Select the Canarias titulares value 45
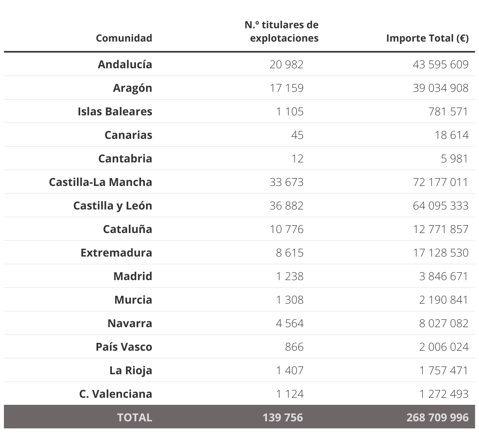The width and height of the screenshot is (479, 448). tap(297, 135)
